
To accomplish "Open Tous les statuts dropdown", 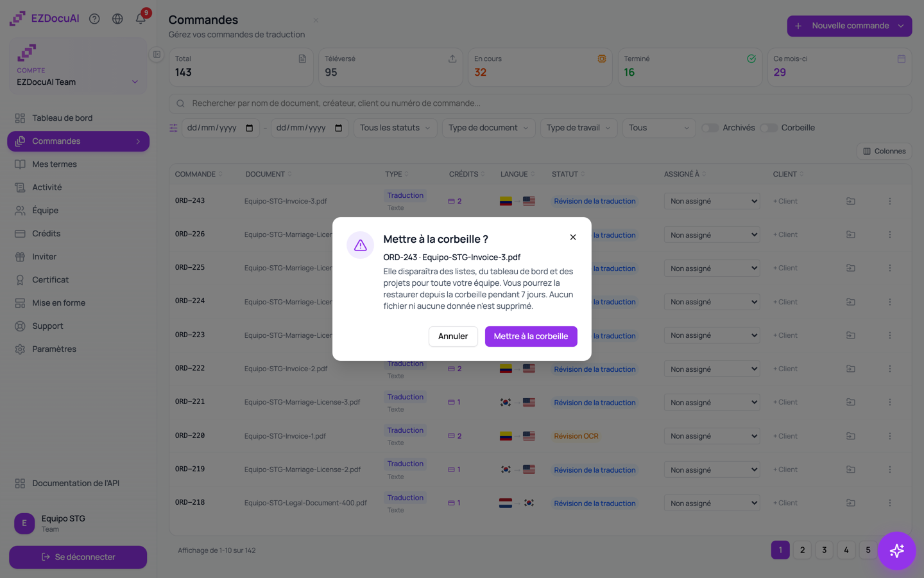I will click(x=395, y=128).
